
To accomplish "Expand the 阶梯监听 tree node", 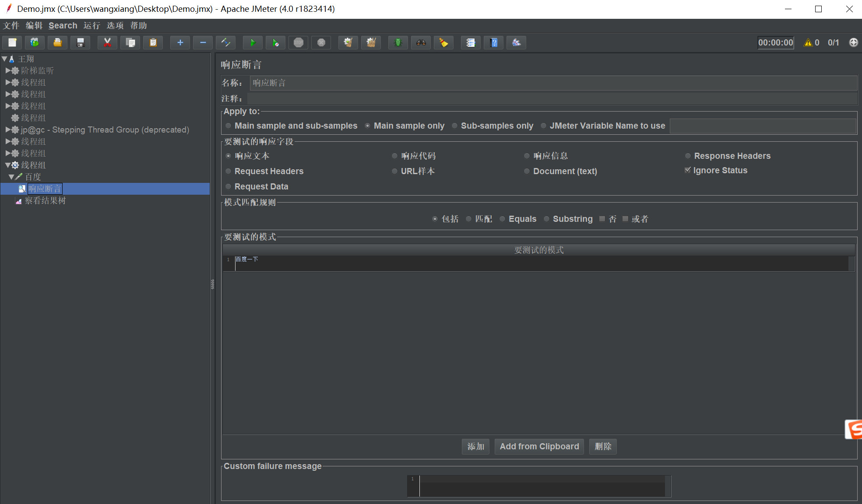I will (x=8, y=70).
